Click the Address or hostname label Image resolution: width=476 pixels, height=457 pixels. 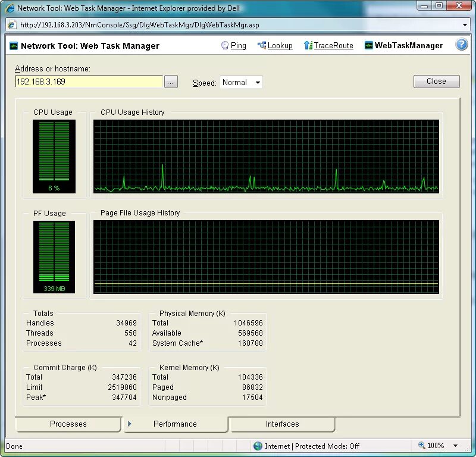tap(52, 68)
